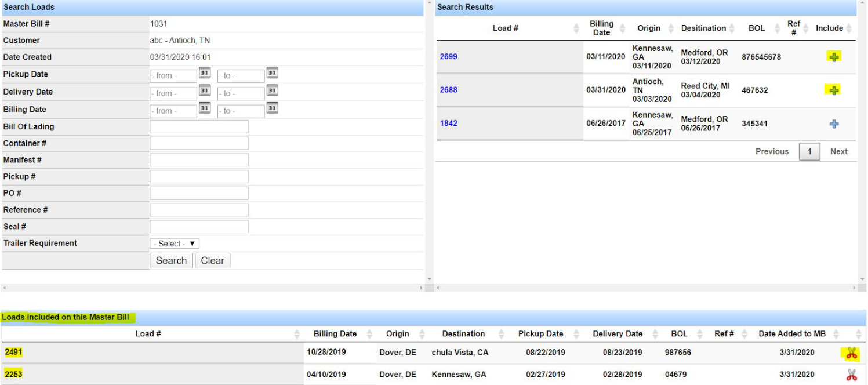
Task: Sort included loads by Delivery Date arrows
Action: tap(655, 334)
